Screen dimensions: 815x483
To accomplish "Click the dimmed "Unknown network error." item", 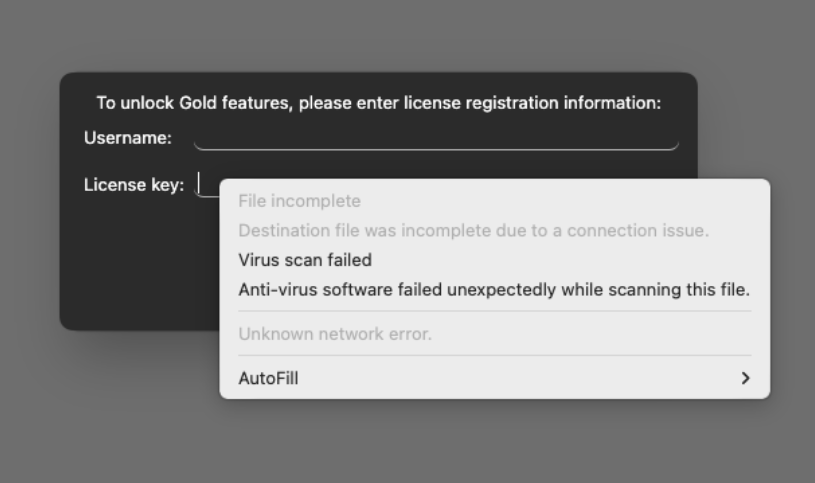I will point(335,334).
